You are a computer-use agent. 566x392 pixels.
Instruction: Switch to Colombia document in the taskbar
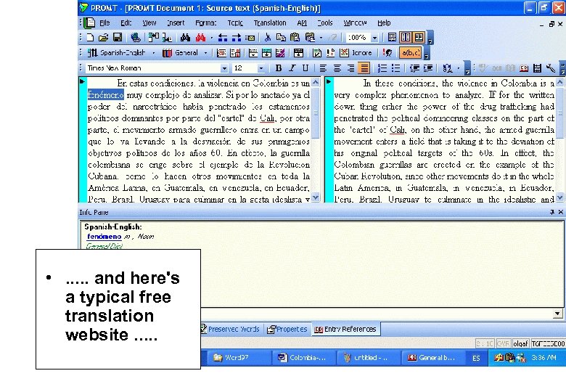click(303, 358)
